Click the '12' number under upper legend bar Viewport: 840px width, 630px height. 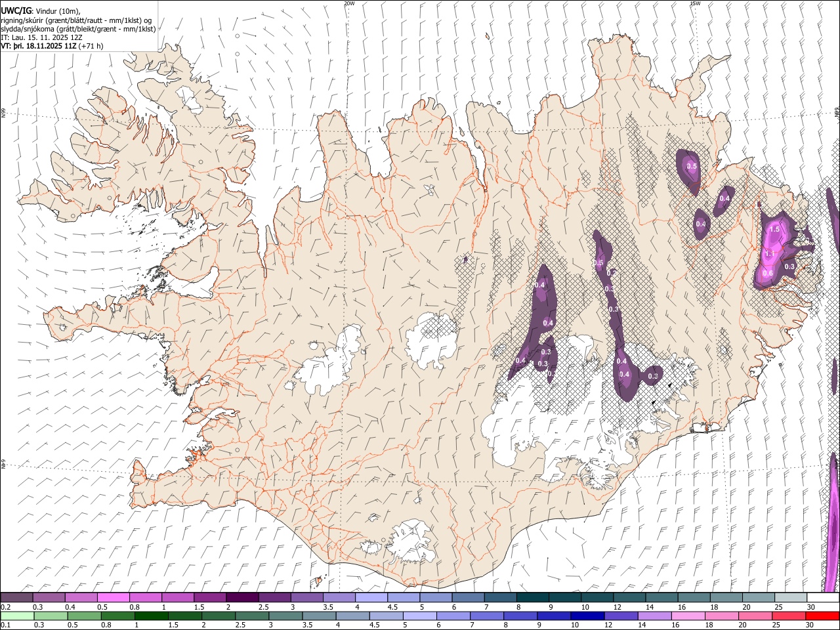[618, 607]
